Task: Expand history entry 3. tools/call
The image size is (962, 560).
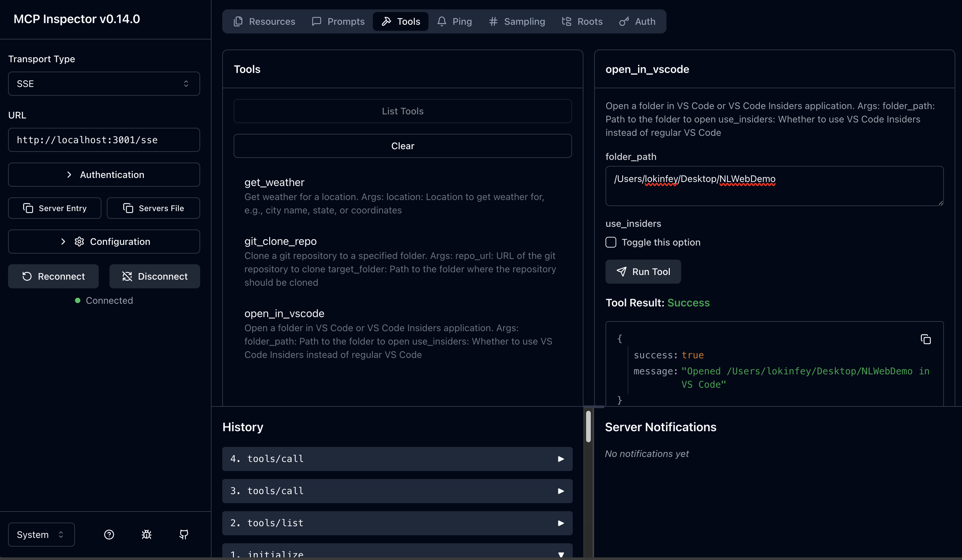Action: coord(397,491)
